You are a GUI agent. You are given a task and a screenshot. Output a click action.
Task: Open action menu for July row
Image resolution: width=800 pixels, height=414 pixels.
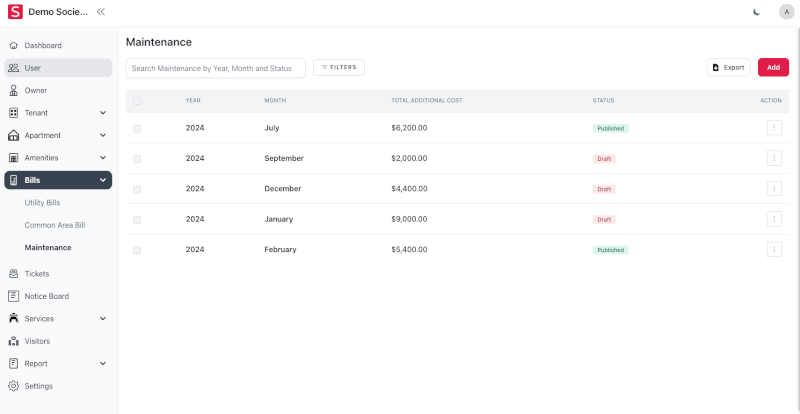[x=774, y=128]
